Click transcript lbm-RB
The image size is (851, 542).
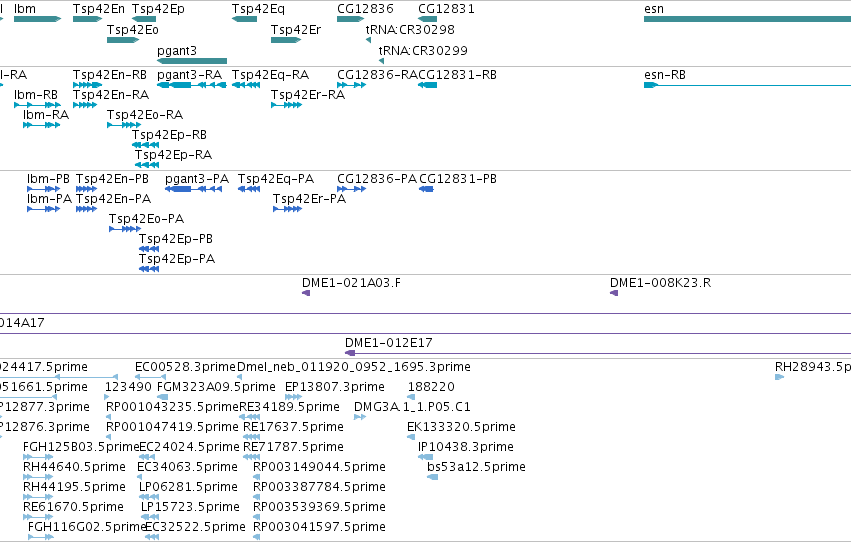tap(37, 105)
